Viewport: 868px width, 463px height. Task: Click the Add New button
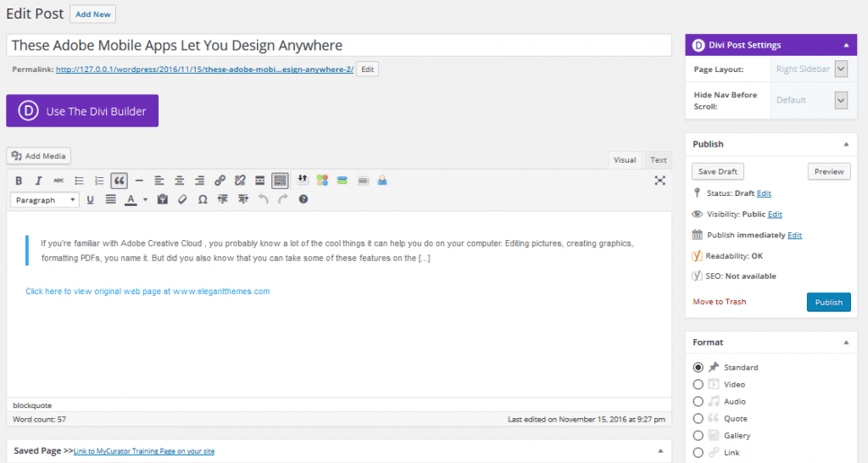tap(93, 14)
